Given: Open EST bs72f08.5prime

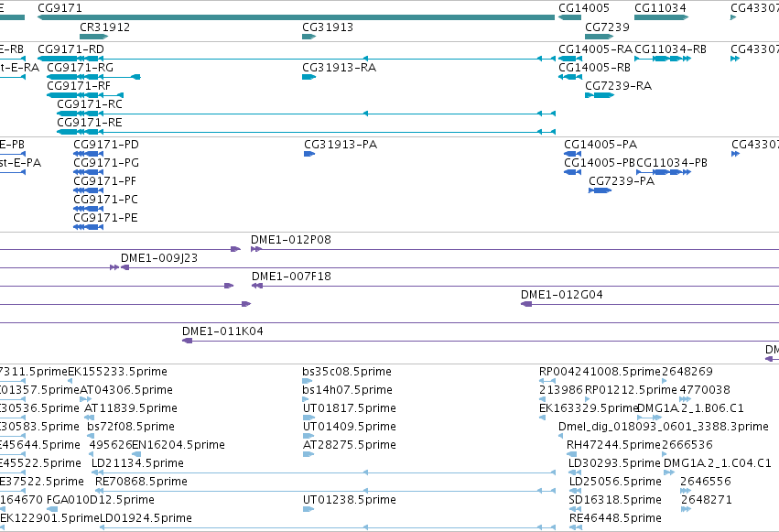Looking at the screenshot, I should click(92, 436).
